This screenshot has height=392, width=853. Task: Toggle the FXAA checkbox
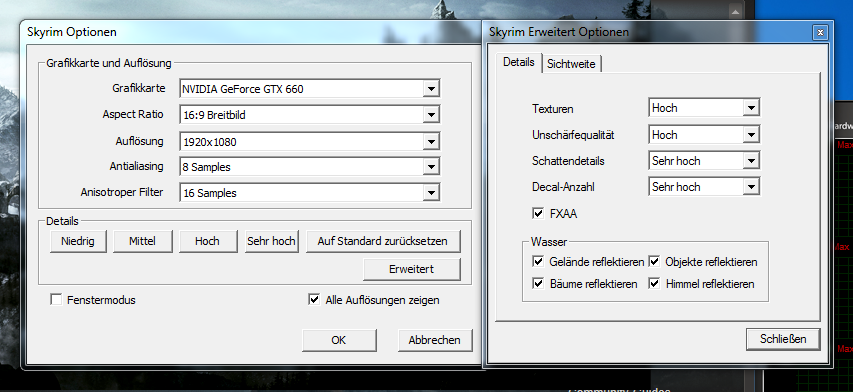[538, 213]
